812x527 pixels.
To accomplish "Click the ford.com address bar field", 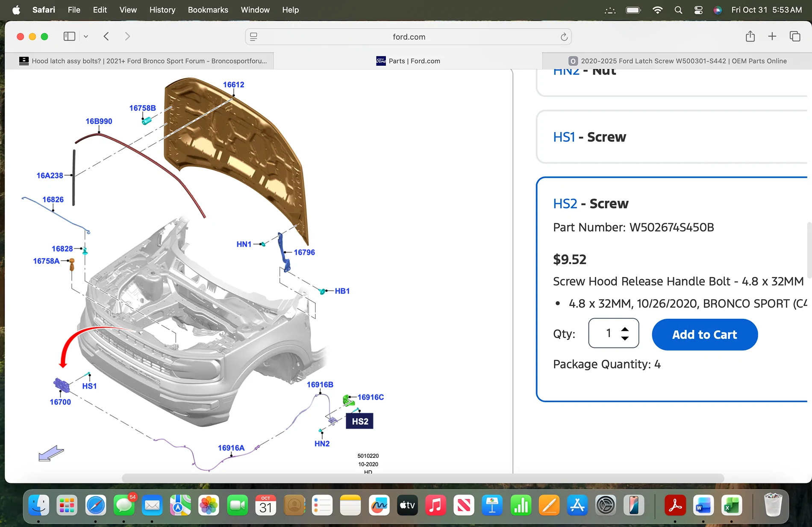I will point(409,37).
